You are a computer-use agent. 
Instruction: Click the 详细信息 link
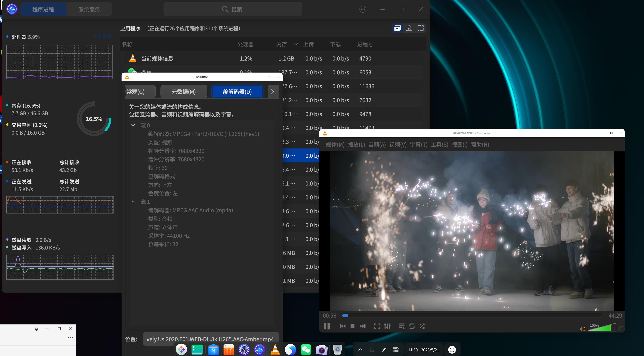[x=102, y=36]
